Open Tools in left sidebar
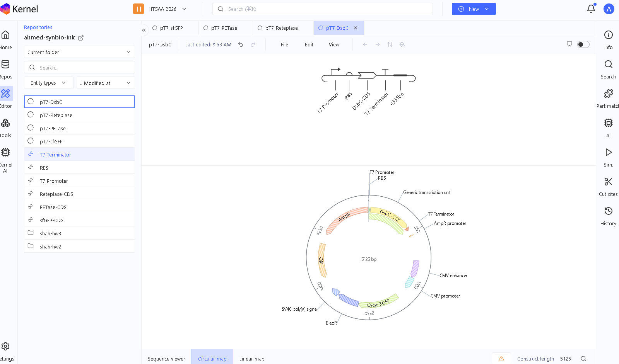619x364 pixels. click(6, 128)
